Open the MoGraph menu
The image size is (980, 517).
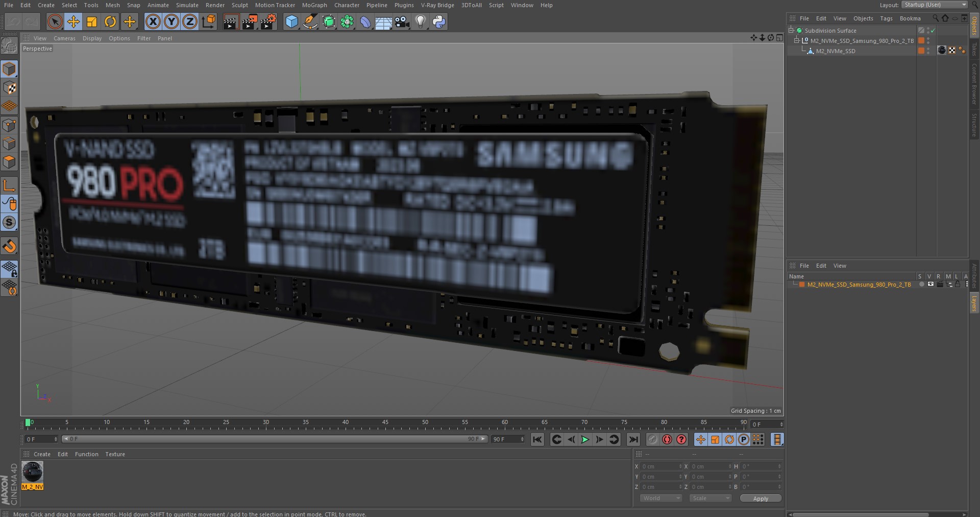(314, 5)
